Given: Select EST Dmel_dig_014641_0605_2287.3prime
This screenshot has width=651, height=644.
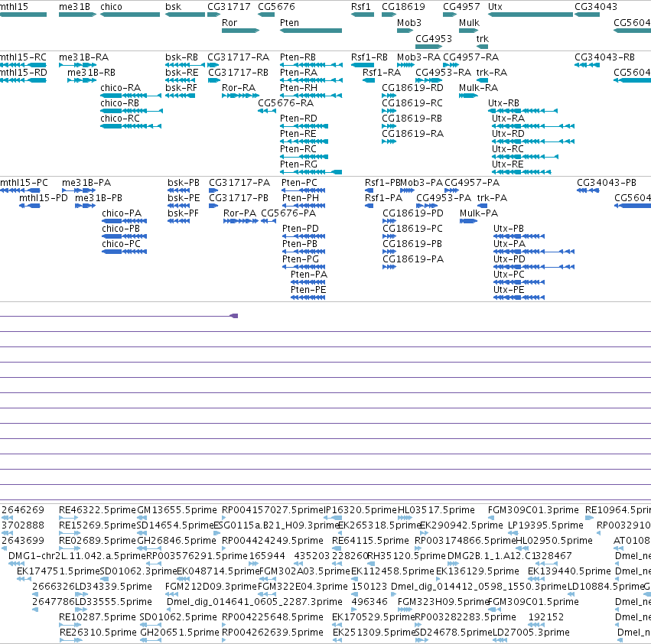Looking at the screenshot, I should (x=255, y=602).
